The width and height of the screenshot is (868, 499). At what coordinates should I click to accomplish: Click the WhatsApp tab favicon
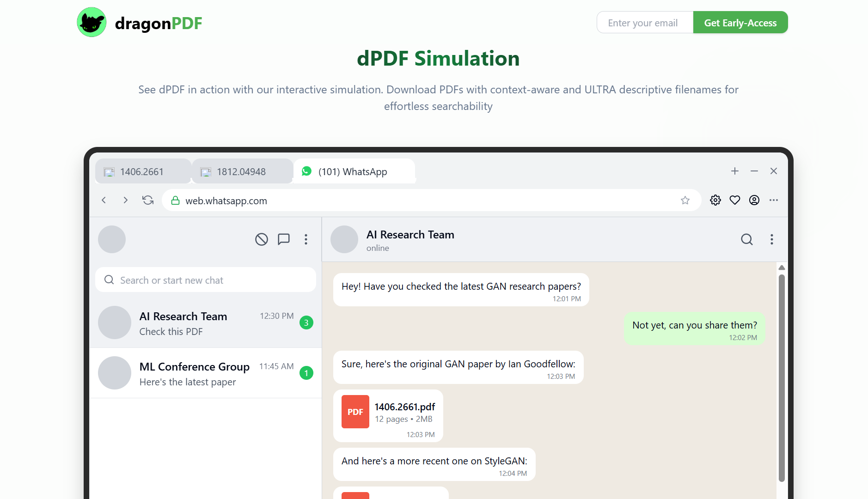coord(306,171)
